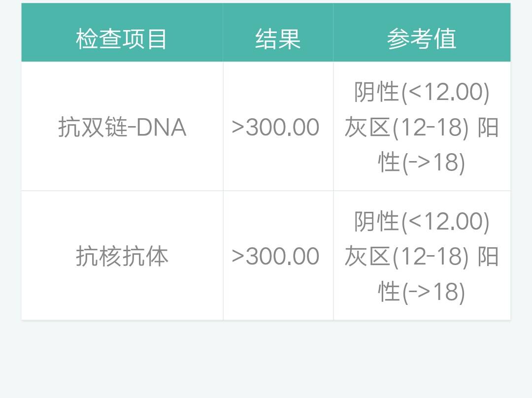Tap the 结果 column header
Image resolution: width=532 pixels, height=398 pixels.
point(278,39)
